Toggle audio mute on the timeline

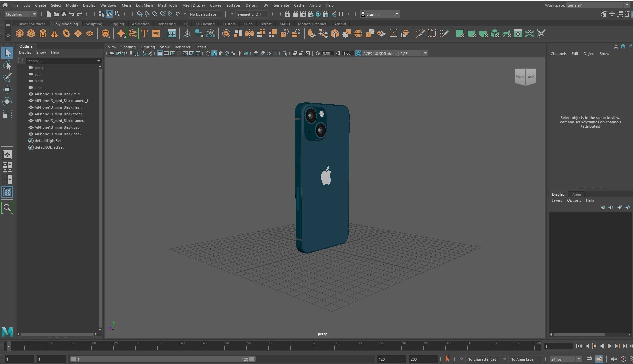click(614, 359)
